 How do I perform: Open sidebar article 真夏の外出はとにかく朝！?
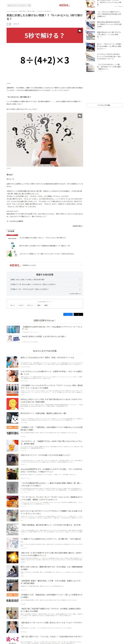(109, 34)
